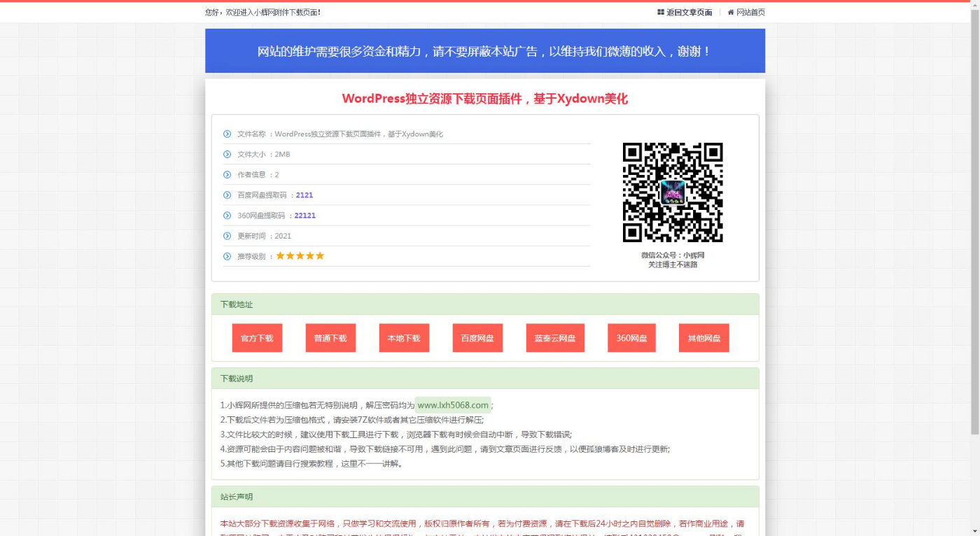Click the 下载地址 section header
980x536 pixels.
tap(485, 304)
